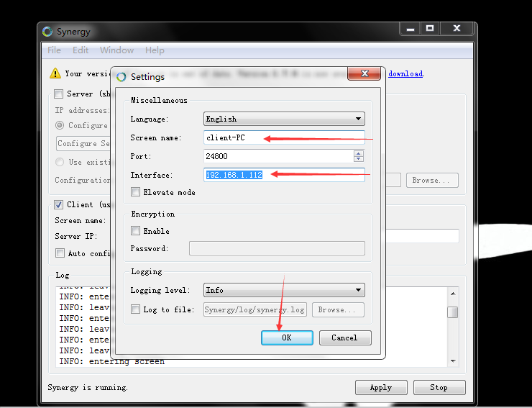
Task: Stop Synergy with the Stop button
Action: pos(439,387)
